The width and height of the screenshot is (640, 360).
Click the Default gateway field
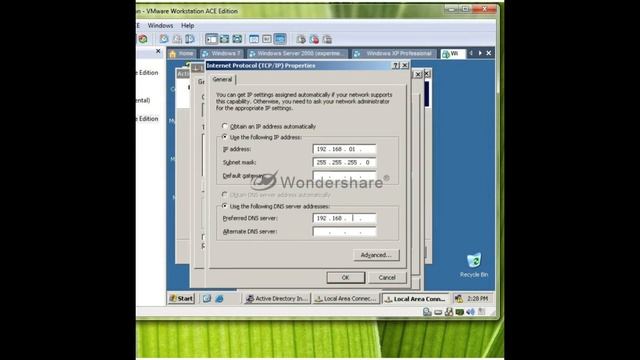pyautogui.click(x=344, y=176)
